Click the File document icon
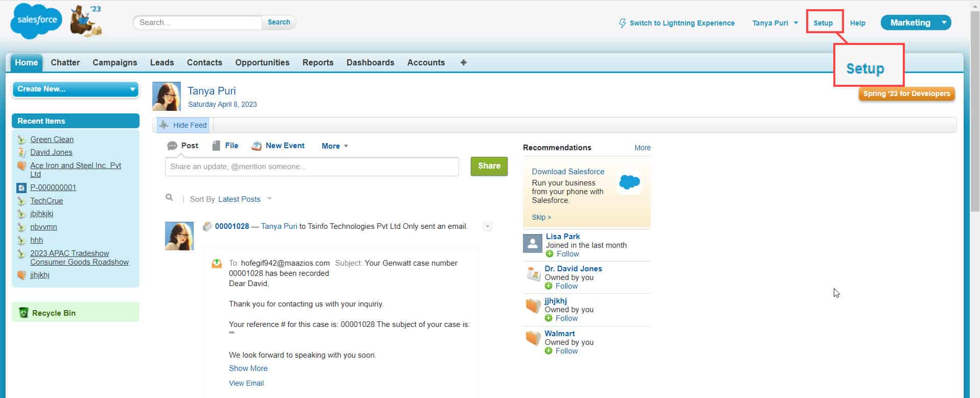The image size is (980, 398). point(216,146)
